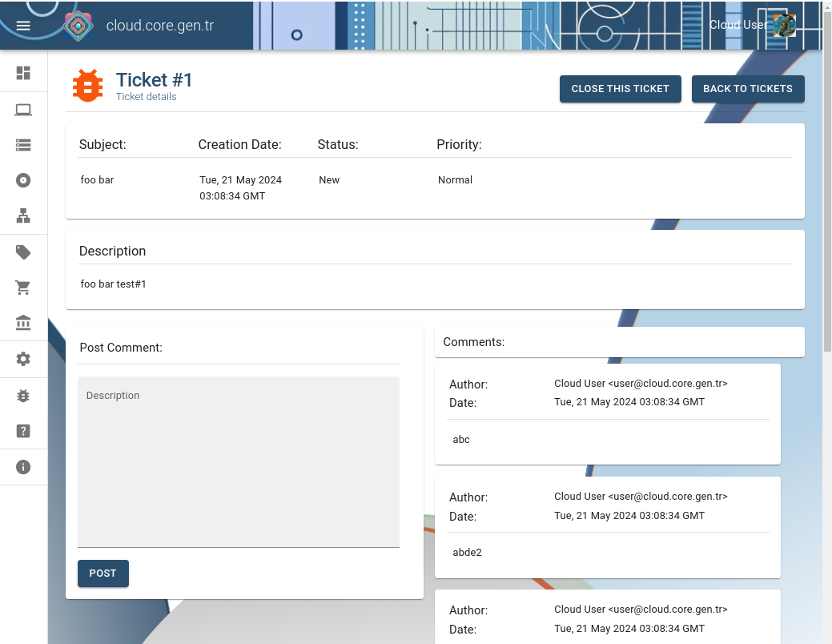The height and width of the screenshot is (644, 832).
Task: Select the network topology icon
Action: tap(23, 216)
